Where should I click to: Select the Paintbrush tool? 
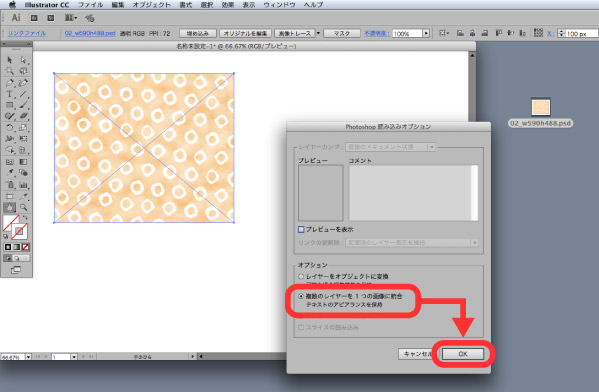[x=23, y=105]
